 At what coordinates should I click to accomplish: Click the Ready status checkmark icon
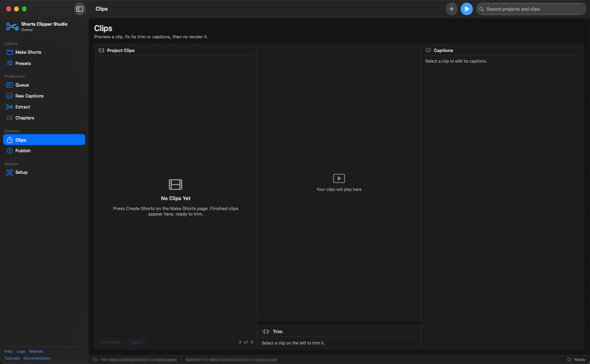[569, 360]
